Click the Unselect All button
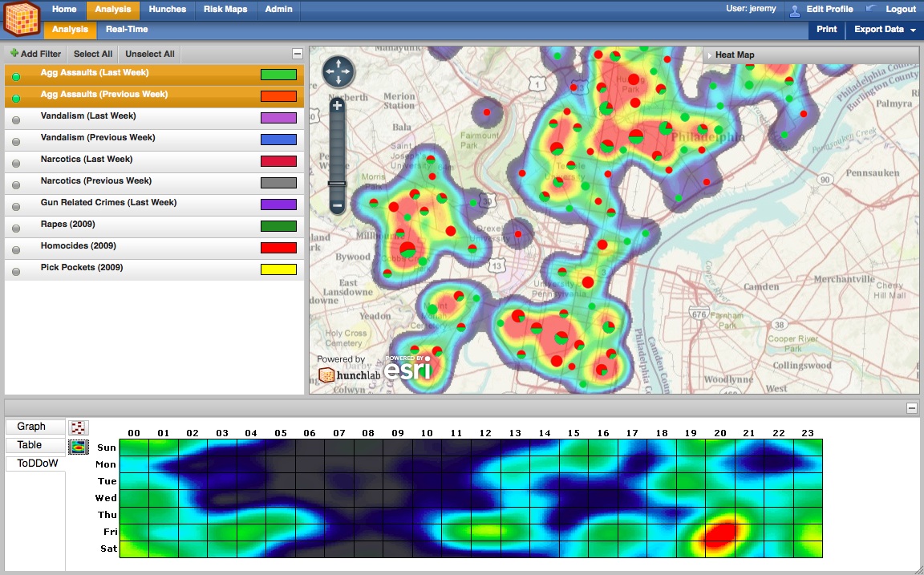Screen dimensions: 924x575 coord(149,55)
